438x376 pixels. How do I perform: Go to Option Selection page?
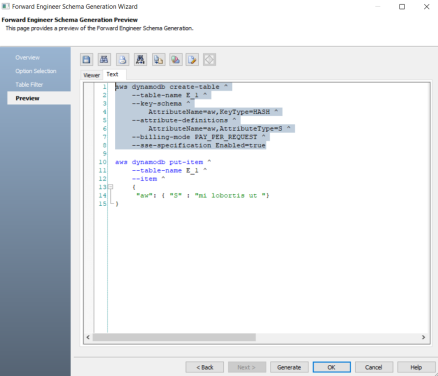(x=36, y=71)
